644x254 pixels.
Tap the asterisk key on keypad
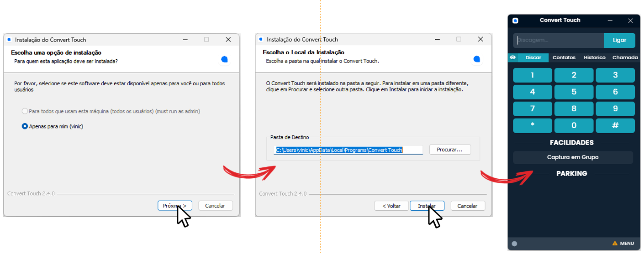click(x=533, y=125)
